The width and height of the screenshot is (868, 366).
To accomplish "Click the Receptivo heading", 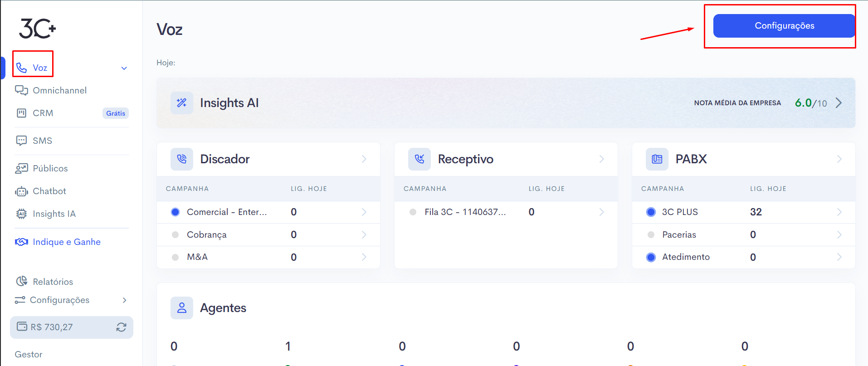I will [466, 159].
